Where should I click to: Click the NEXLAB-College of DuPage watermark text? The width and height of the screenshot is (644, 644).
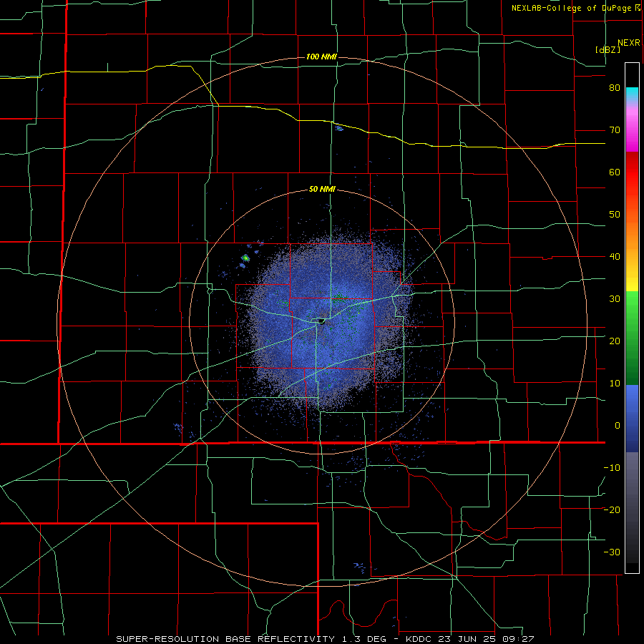tap(575, 8)
